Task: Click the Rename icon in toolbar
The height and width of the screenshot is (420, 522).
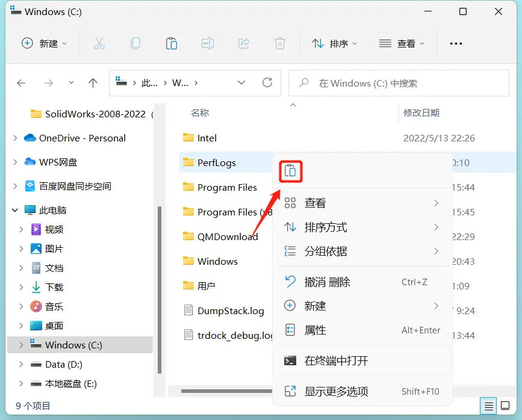Action: (x=207, y=43)
